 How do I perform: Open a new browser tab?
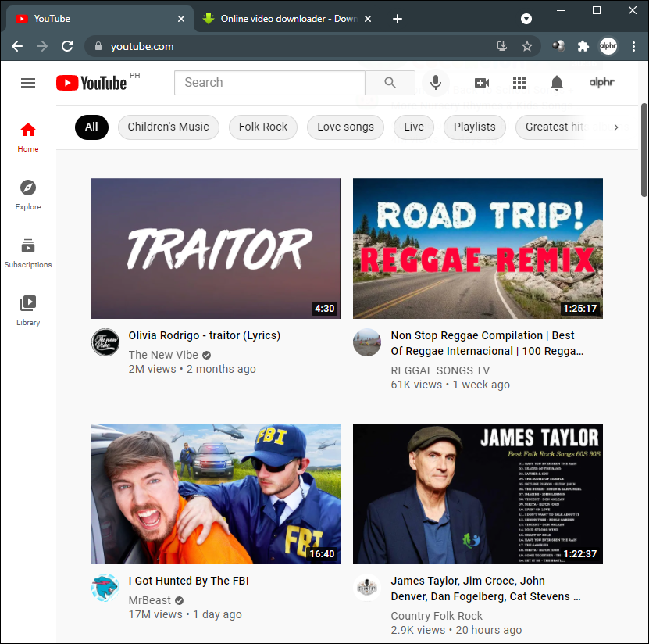pyautogui.click(x=398, y=19)
